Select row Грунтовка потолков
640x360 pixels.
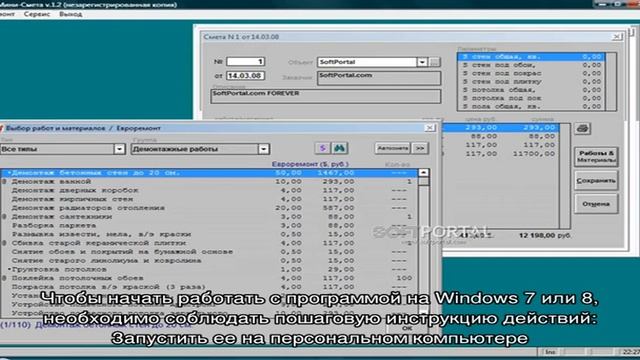pyautogui.click(x=209, y=269)
